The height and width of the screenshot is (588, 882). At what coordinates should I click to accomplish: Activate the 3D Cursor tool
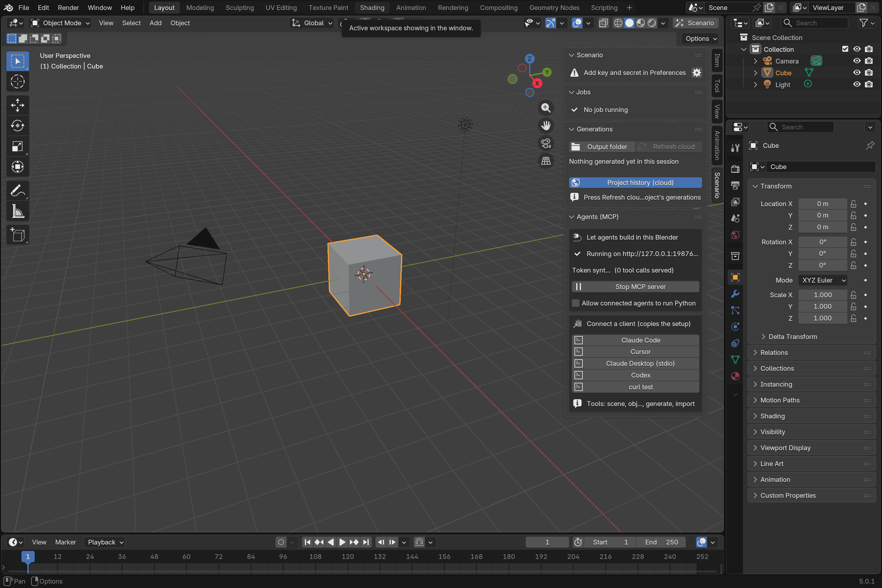click(x=18, y=81)
